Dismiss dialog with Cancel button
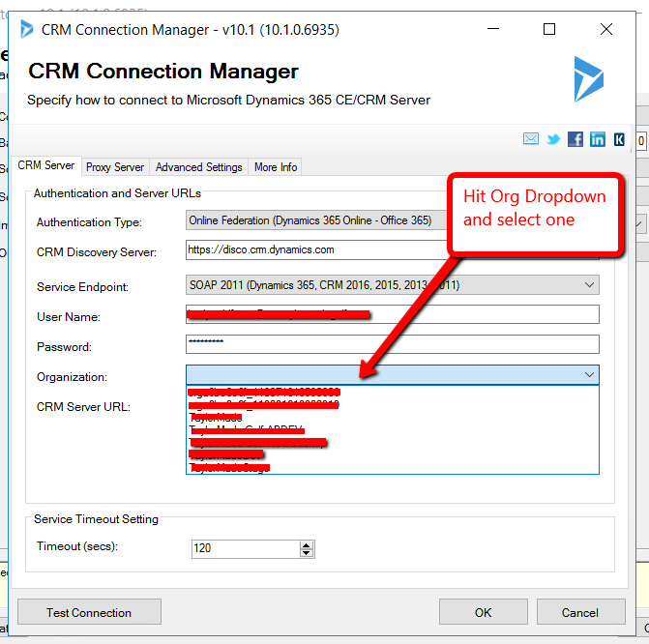The image size is (649, 644). pos(580,612)
